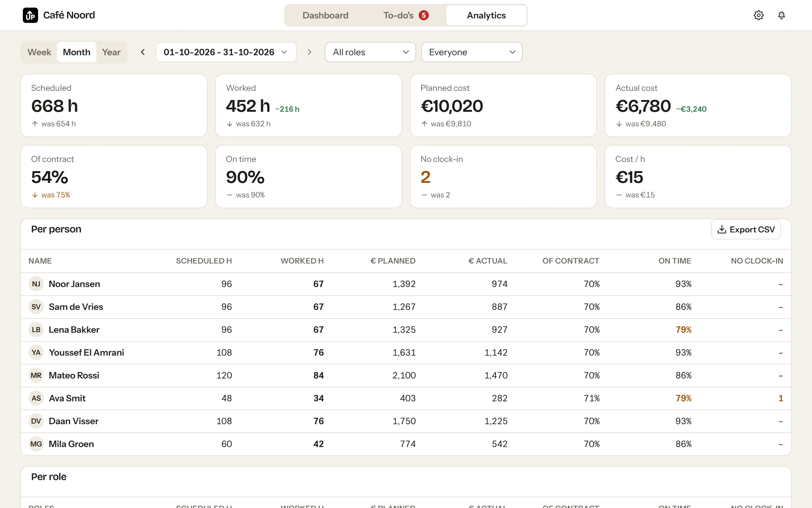Switch period to Year

point(111,52)
